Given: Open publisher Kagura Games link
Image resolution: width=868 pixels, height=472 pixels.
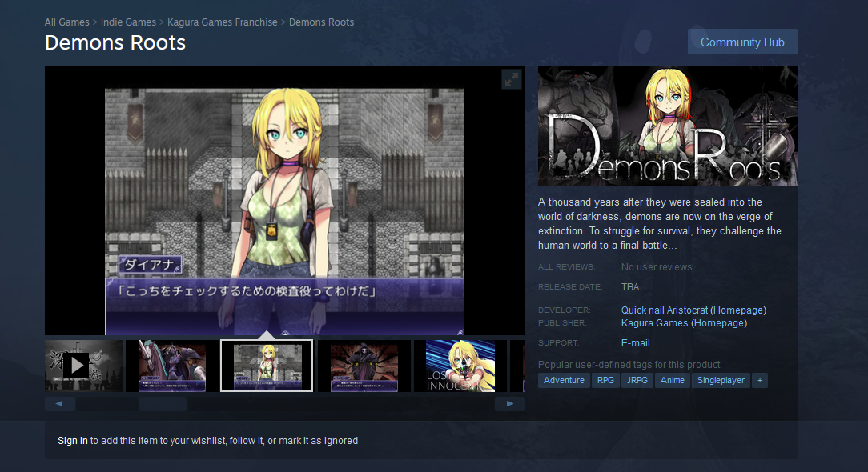Looking at the screenshot, I should click(654, 323).
